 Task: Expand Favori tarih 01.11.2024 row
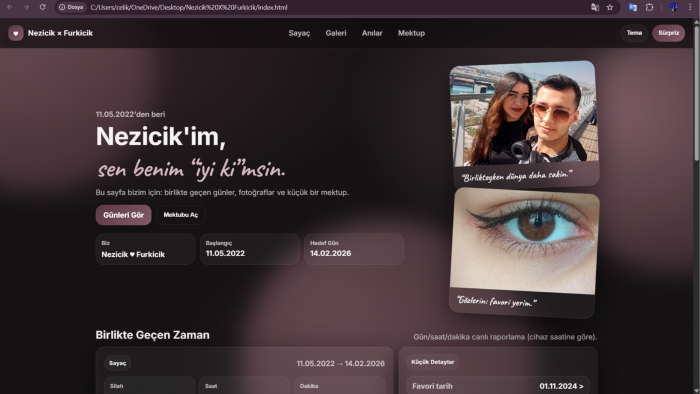[498, 386]
